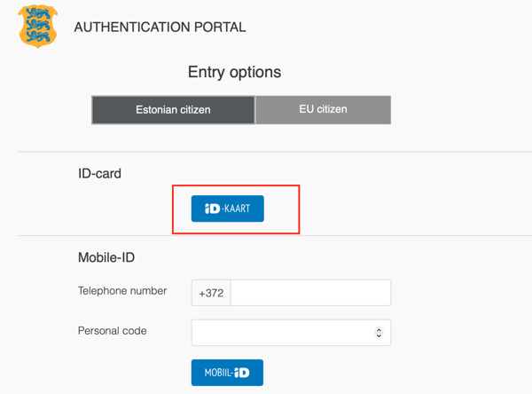Click the Telephone number label

click(122, 291)
